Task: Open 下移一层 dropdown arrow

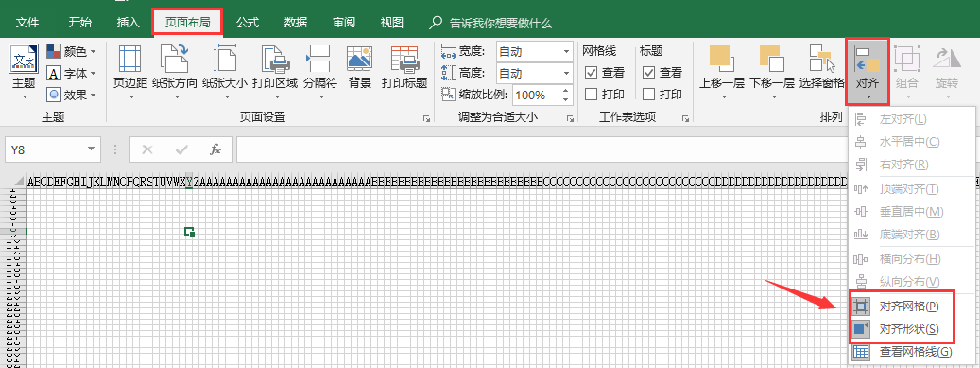Action: 774,97
